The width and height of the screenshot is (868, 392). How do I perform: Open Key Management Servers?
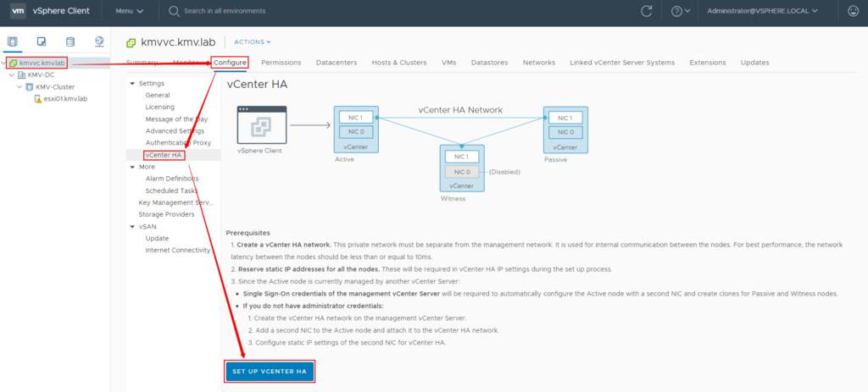[x=176, y=202]
